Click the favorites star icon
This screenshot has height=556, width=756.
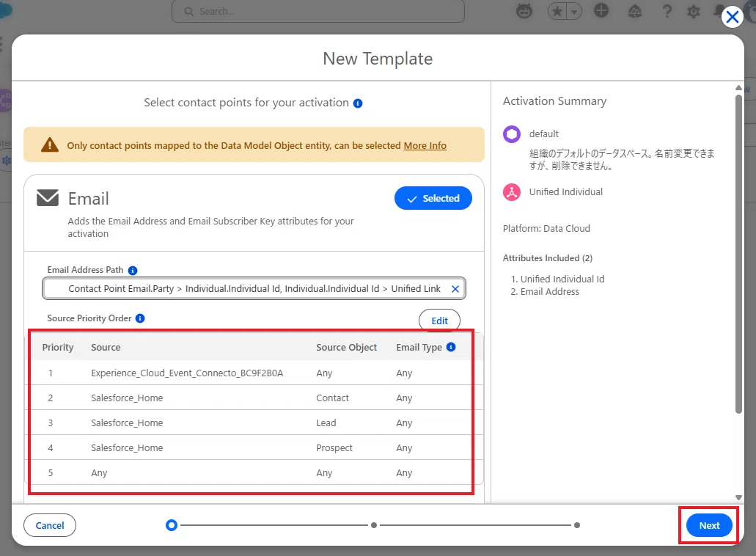click(557, 12)
